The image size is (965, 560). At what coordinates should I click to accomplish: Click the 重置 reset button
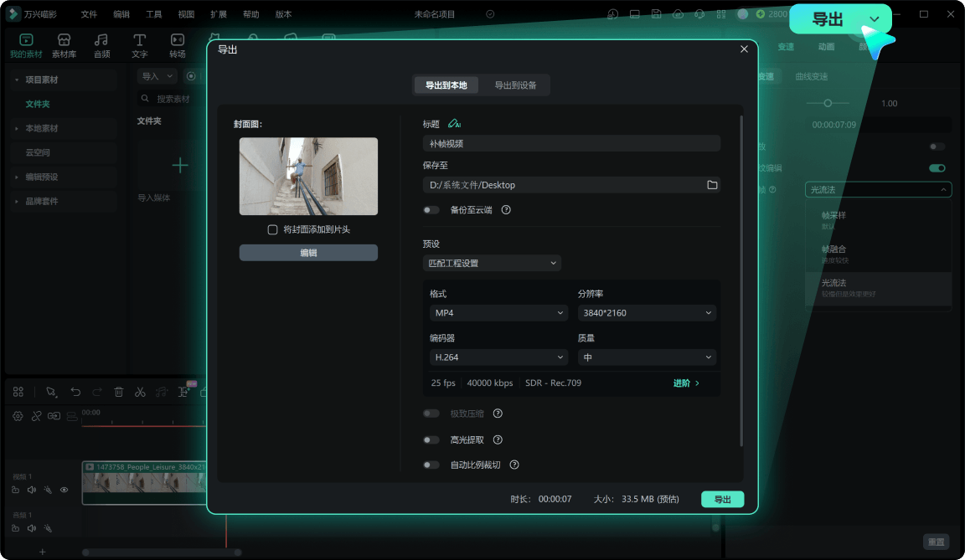point(936,542)
